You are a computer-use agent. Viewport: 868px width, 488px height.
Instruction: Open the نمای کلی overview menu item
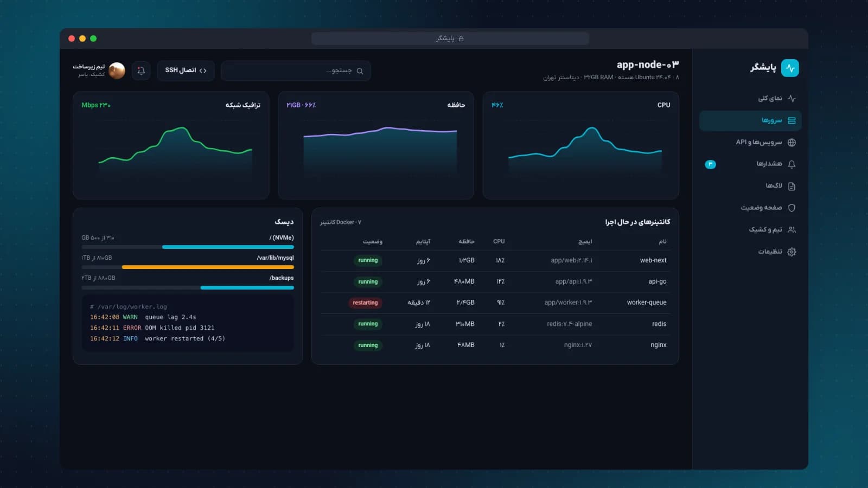click(x=750, y=99)
